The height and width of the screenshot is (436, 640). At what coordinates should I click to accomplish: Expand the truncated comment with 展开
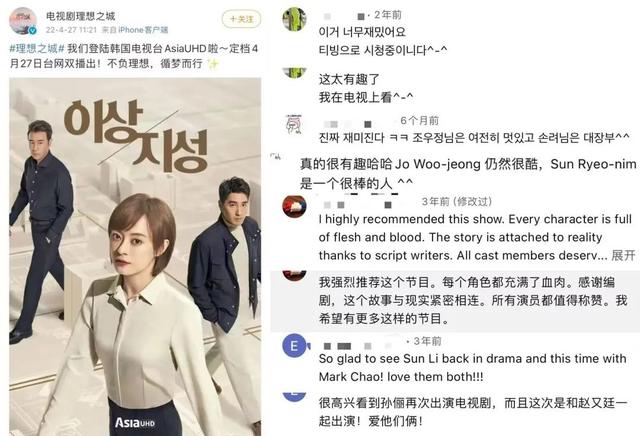[x=623, y=256]
